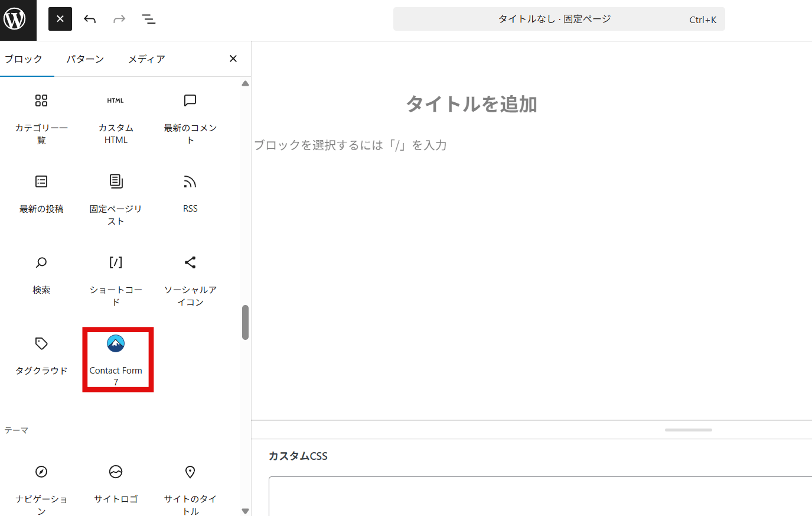812x516 pixels.
Task: Insert the Categories List (カテゴリー一覧) block
Action: coord(41,118)
